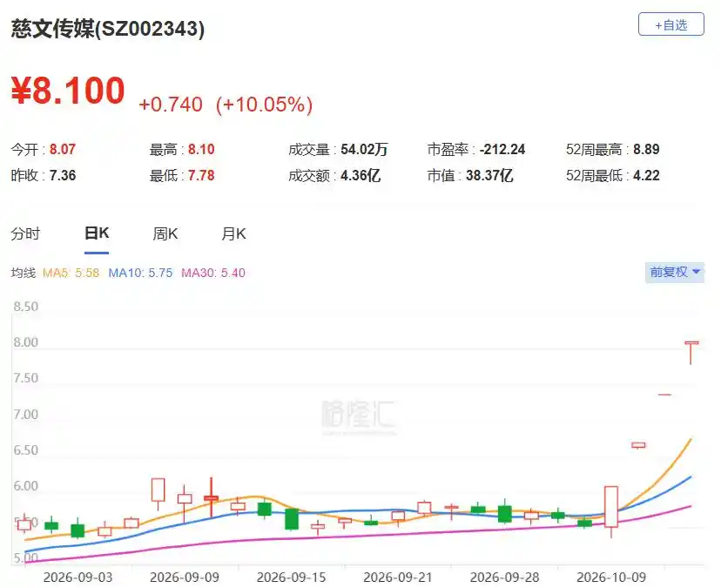The width and height of the screenshot is (721, 588).
Task: Click the 2026-10-09 date axis label
Action: click(611, 578)
